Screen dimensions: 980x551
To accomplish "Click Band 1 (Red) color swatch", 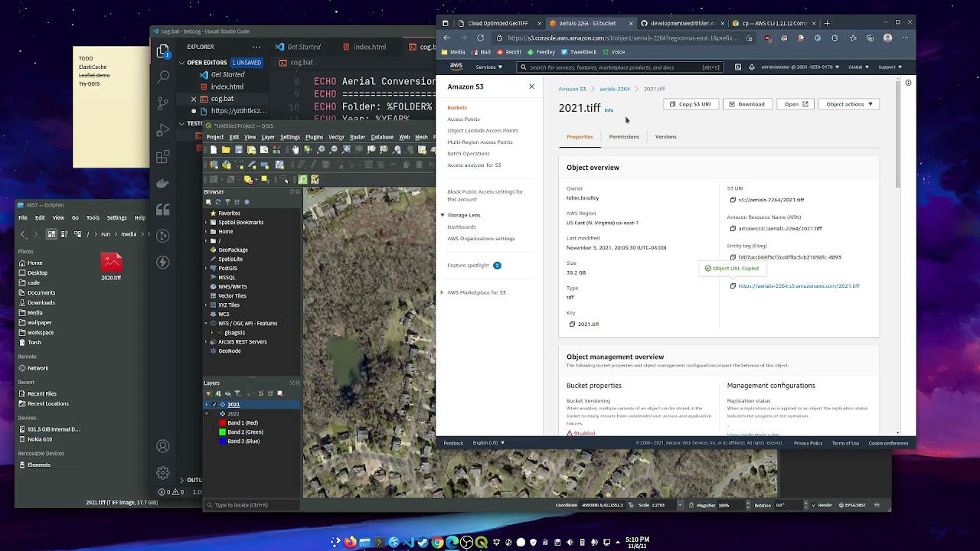I will (x=222, y=423).
